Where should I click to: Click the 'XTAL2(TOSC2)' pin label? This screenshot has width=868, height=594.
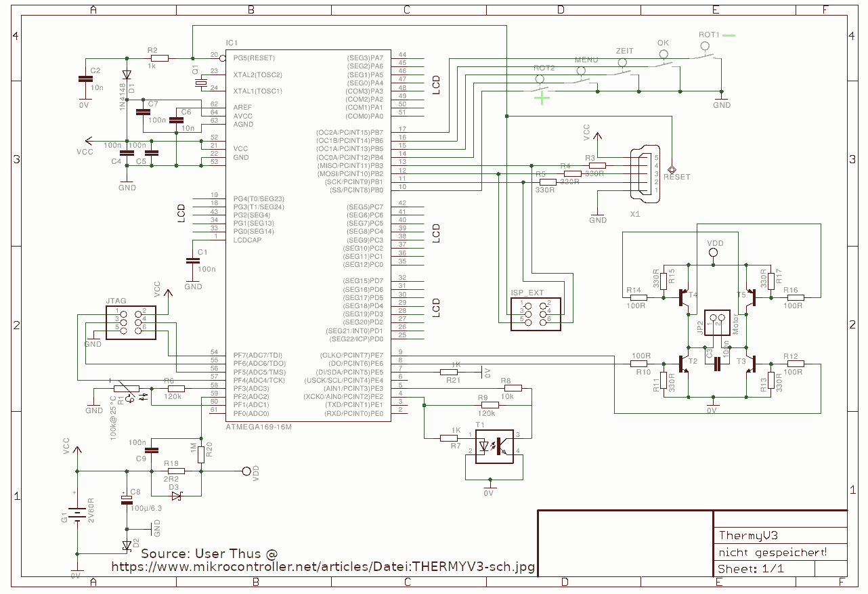coord(257,75)
